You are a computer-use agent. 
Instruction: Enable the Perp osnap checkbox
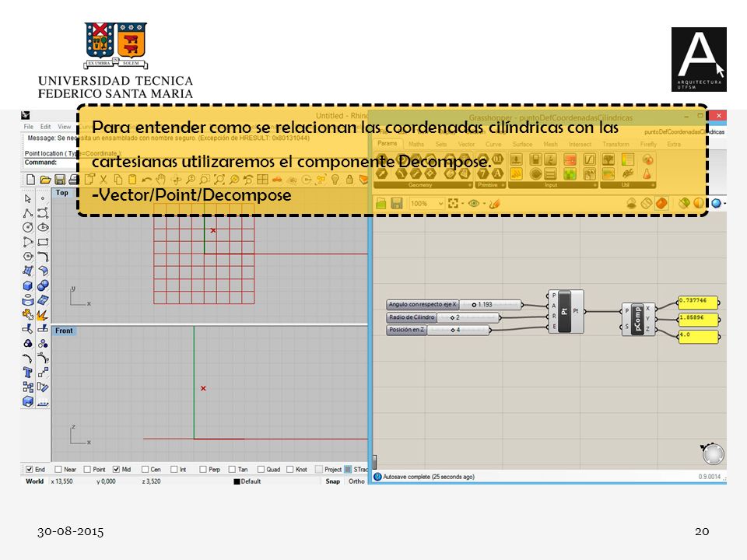point(203,470)
